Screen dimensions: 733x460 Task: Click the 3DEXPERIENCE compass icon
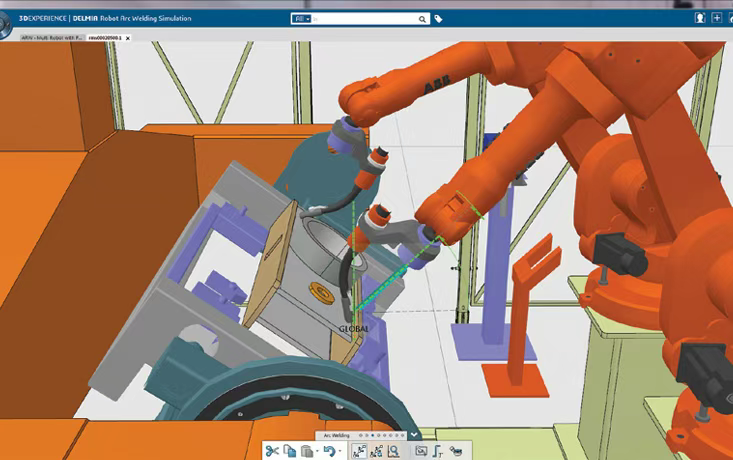5,26
